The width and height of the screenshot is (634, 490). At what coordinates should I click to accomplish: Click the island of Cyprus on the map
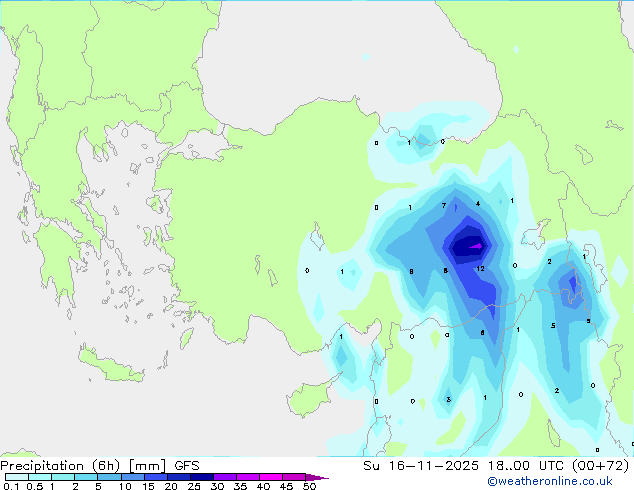309,397
